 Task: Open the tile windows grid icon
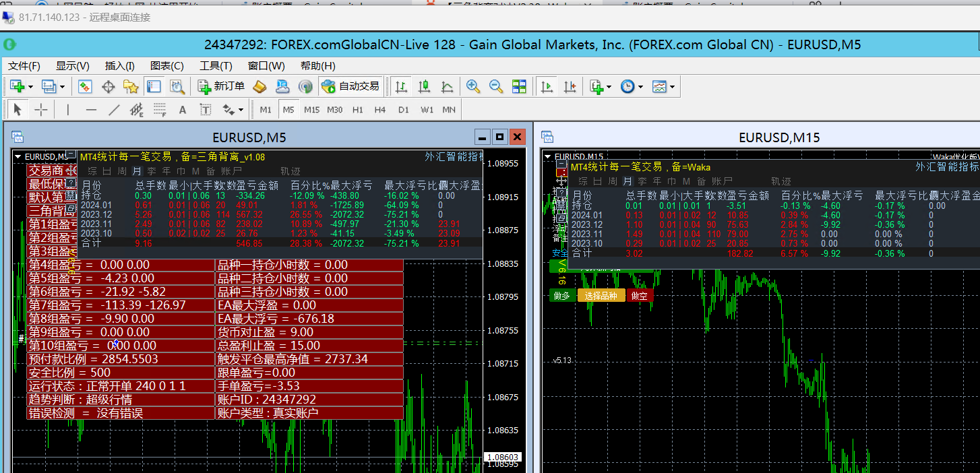[x=519, y=86]
